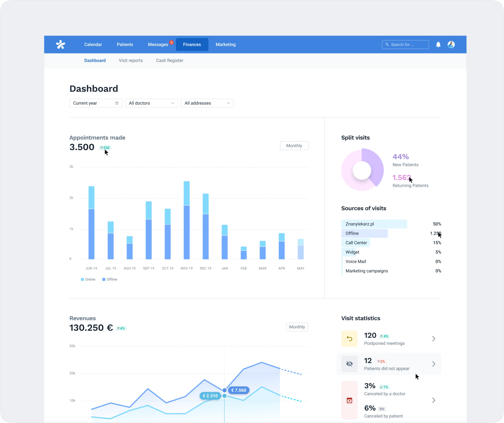Click the profile avatar
The image size is (504, 423).
coord(451,44)
